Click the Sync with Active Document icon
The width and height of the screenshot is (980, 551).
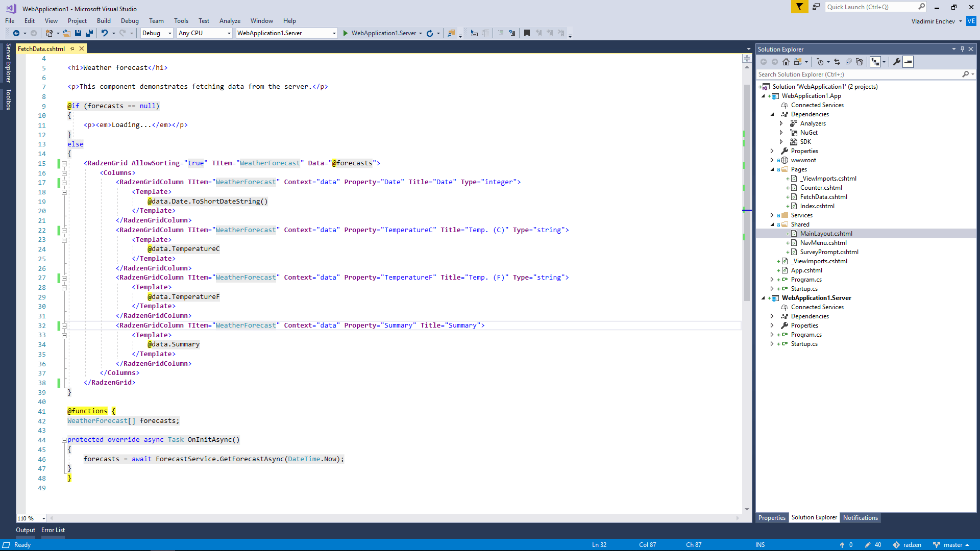click(837, 62)
